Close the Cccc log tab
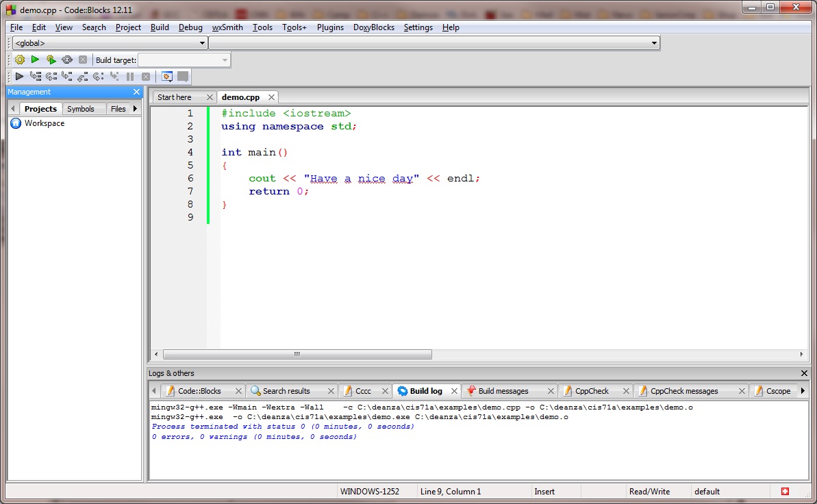 (x=385, y=391)
